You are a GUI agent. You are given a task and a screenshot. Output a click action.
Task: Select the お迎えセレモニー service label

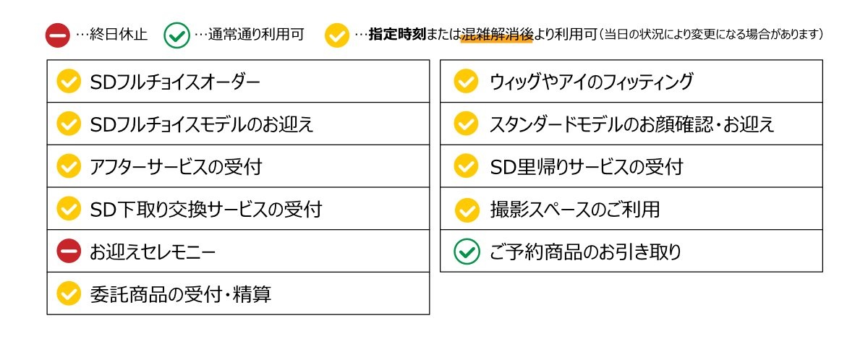point(153,252)
